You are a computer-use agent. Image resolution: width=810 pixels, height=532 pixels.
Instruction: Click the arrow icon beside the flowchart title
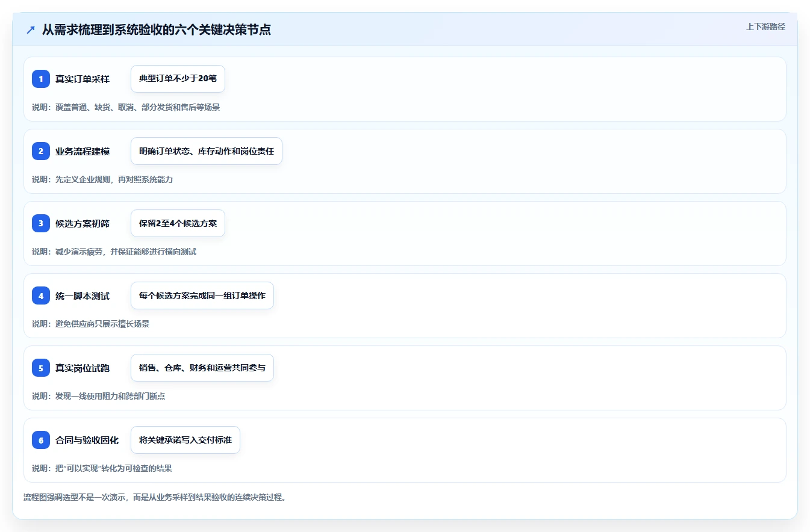point(31,30)
